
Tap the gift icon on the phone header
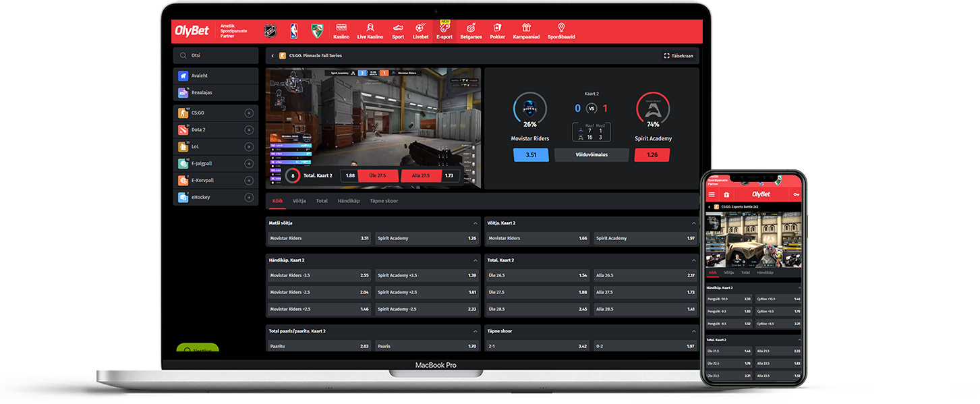pos(726,194)
